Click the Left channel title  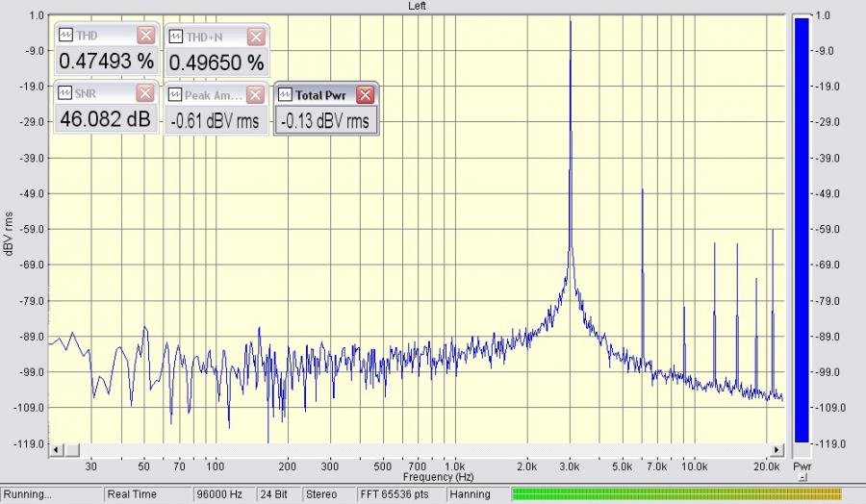point(417,6)
